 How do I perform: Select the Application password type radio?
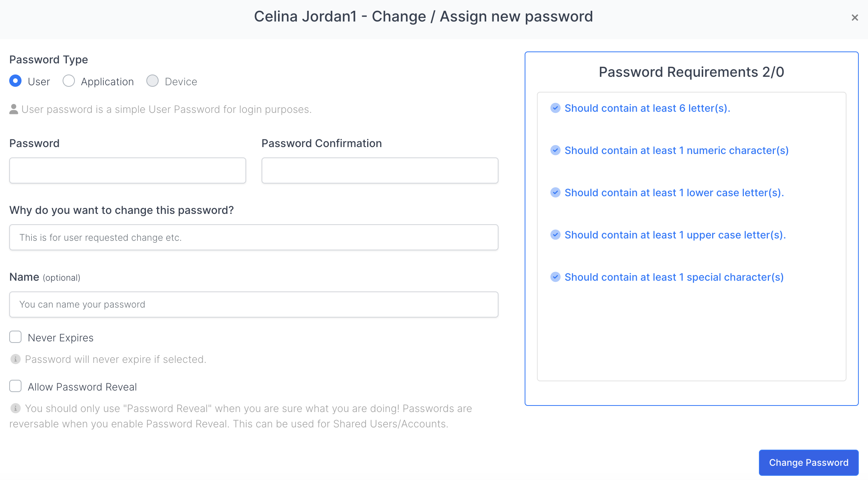(x=69, y=81)
